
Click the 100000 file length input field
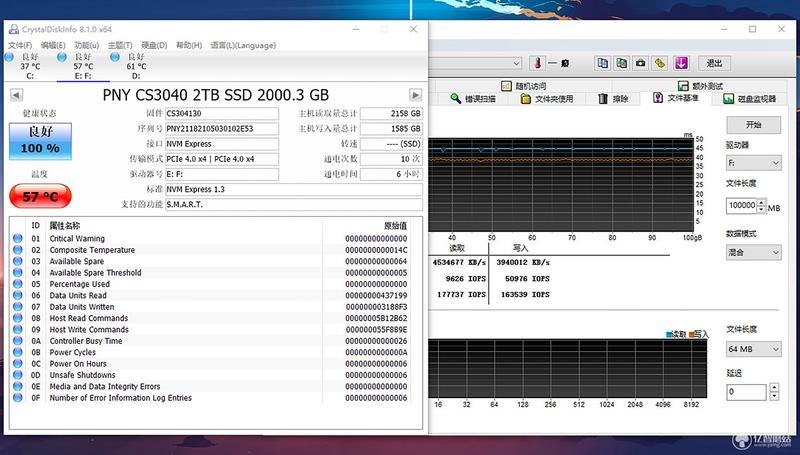click(x=742, y=206)
